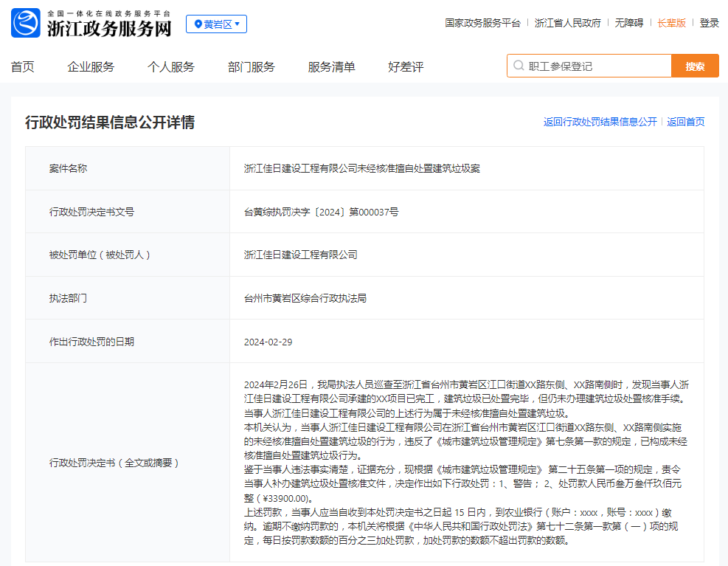This screenshot has width=728, height=566.
Task: Open 服务清单 navigation tab
Action: [331, 67]
